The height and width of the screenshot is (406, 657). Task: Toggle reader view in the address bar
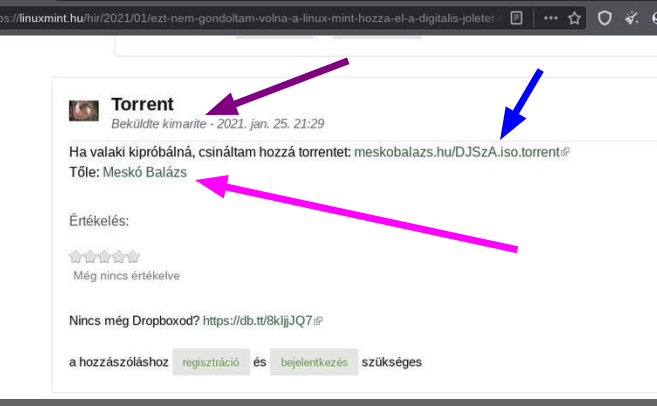516,18
